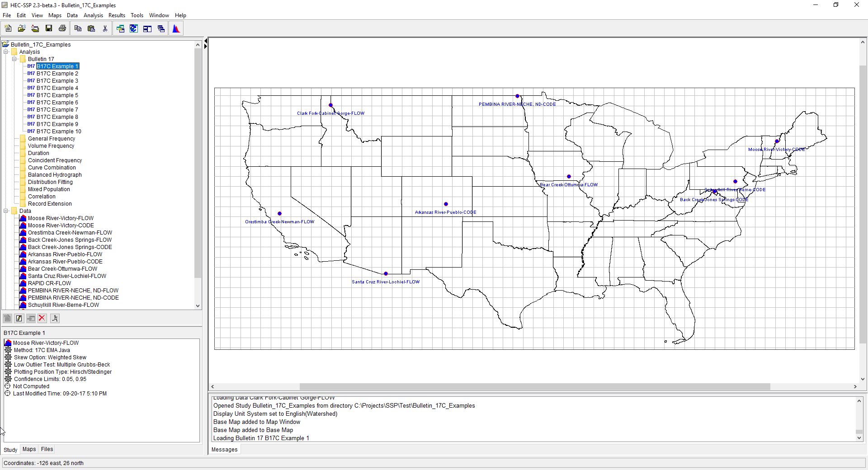868x470 pixels.
Task: Click the Orestimba Creek-Newman map marker
Action: point(279,213)
